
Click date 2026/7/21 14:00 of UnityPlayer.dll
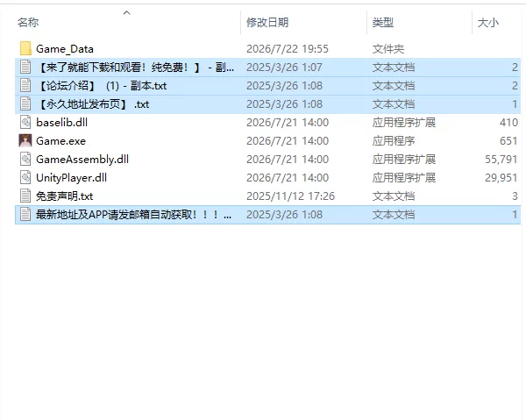pos(288,178)
